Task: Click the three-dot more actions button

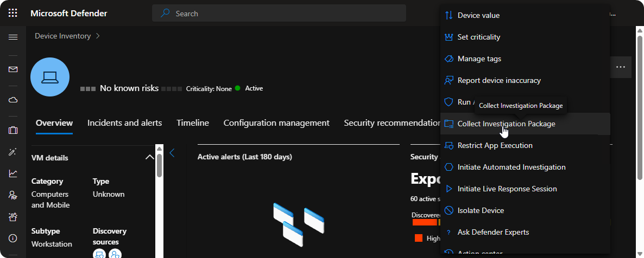Action: point(621,67)
